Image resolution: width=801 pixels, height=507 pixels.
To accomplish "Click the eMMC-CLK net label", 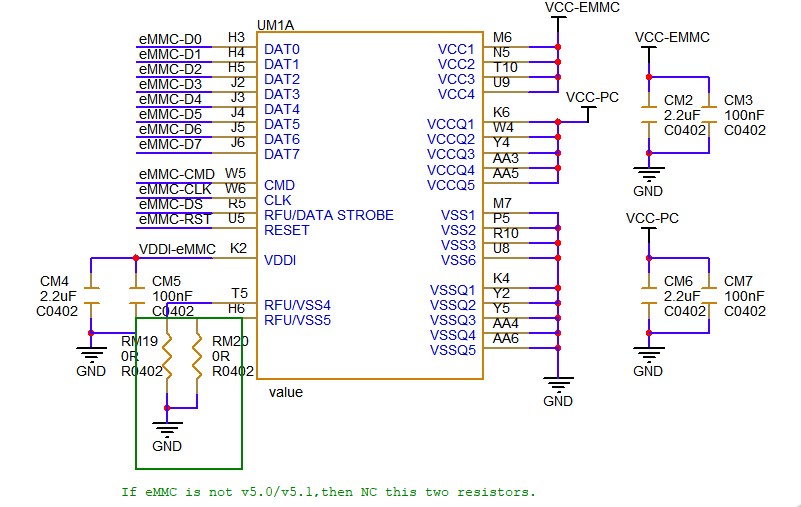I will (175, 189).
